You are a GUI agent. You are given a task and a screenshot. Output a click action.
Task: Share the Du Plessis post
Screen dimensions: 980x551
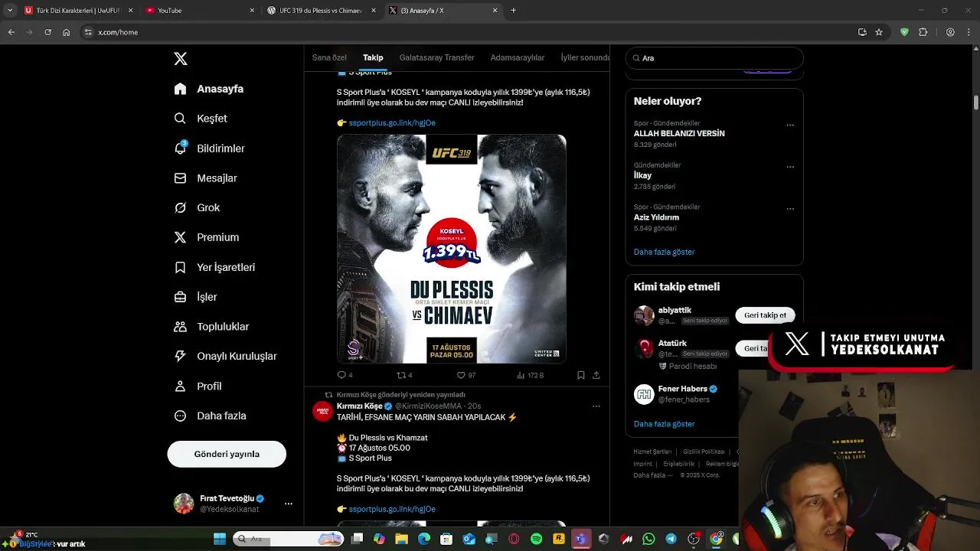point(596,375)
